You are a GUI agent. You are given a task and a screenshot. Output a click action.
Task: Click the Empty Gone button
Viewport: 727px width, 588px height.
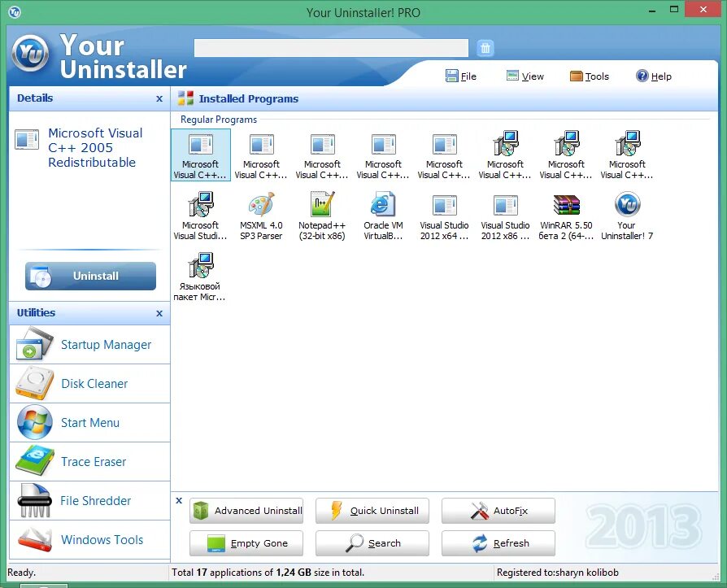click(246, 543)
